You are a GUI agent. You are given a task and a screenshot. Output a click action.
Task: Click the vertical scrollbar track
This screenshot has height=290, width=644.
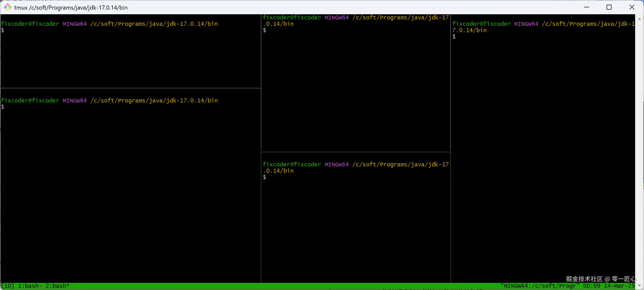point(640,150)
